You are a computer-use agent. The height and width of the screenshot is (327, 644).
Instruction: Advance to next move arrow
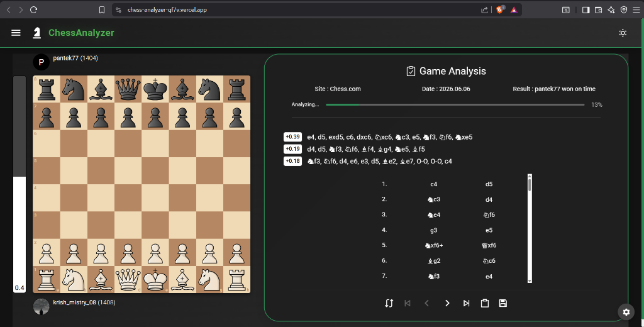447,303
